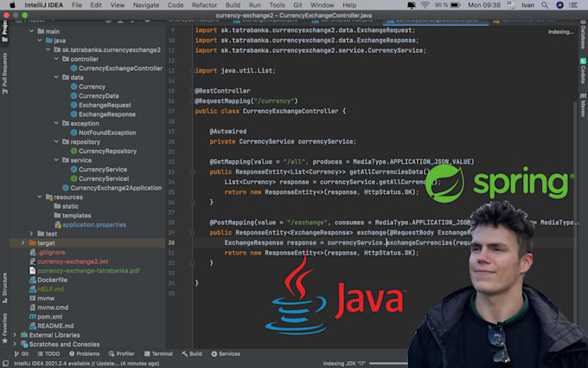
Task: Open the TODO tool window
Action: click(x=48, y=354)
